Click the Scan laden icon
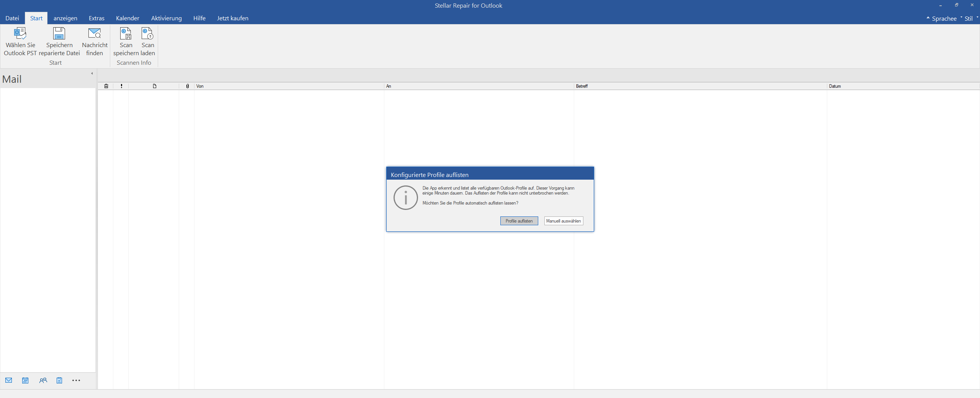The width and height of the screenshot is (980, 398). tap(147, 34)
